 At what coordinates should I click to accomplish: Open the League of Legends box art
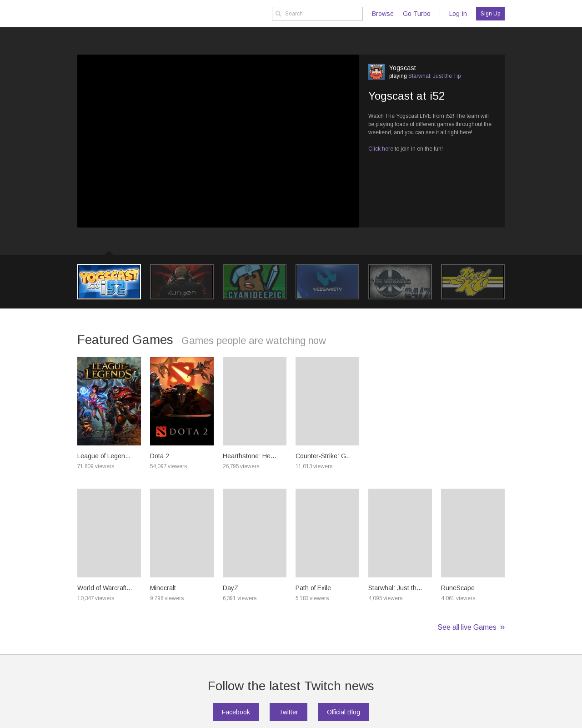click(109, 401)
